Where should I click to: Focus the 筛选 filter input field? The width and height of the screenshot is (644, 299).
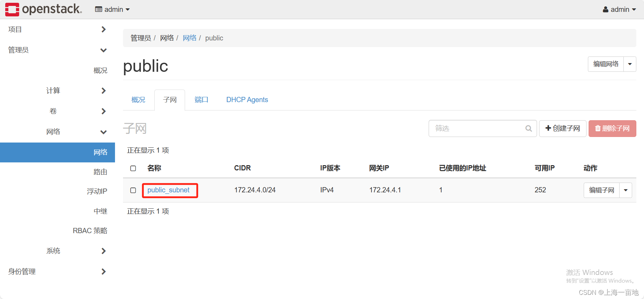483,129
